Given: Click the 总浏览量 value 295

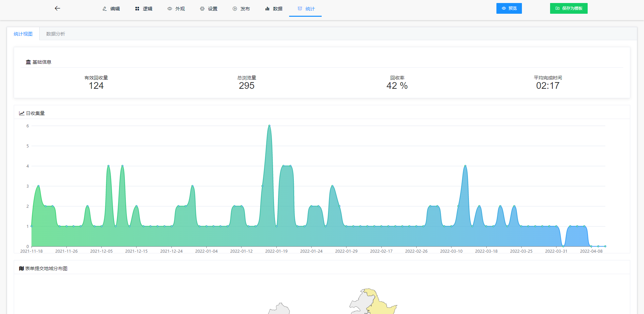Looking at the screenshot, I should tap(247, 86).
